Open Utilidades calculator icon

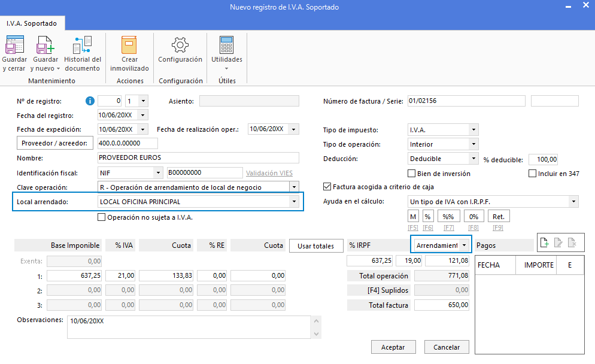[x=226, y=45]
